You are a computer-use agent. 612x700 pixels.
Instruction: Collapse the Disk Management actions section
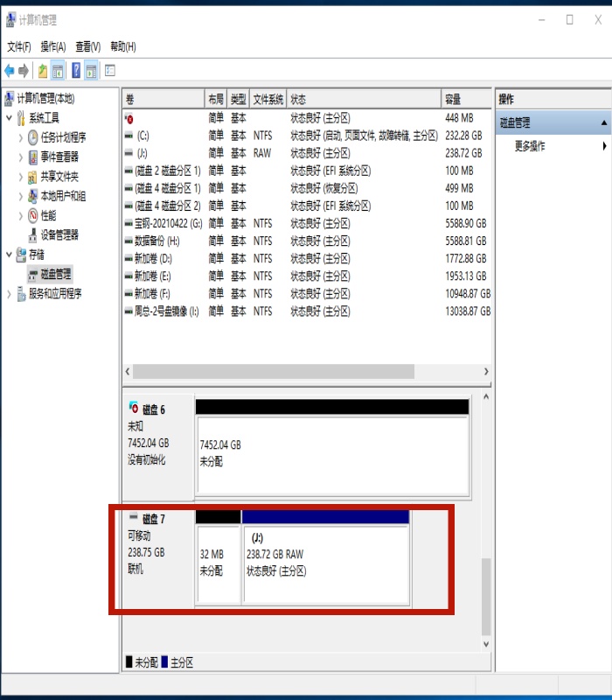click(603, 122)
